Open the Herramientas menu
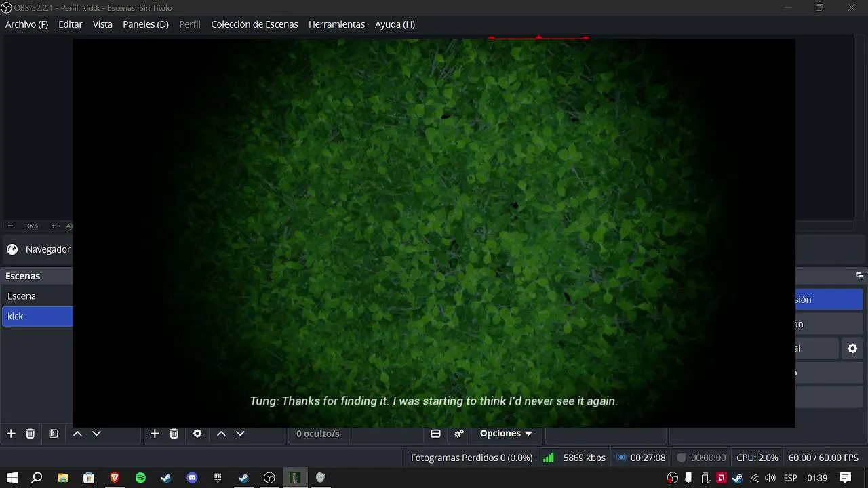Viewport: 868px width, 488px height. (x=336, y=24)
